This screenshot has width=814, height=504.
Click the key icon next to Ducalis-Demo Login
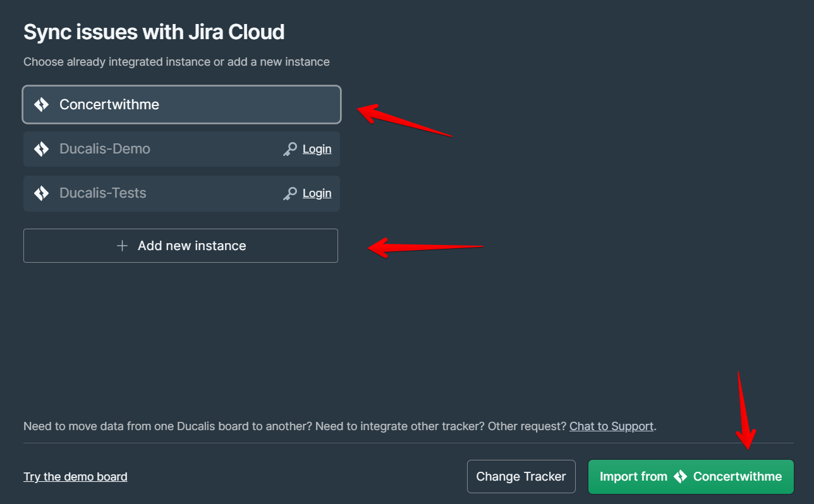pyautogui.click(x=290, y=148)
